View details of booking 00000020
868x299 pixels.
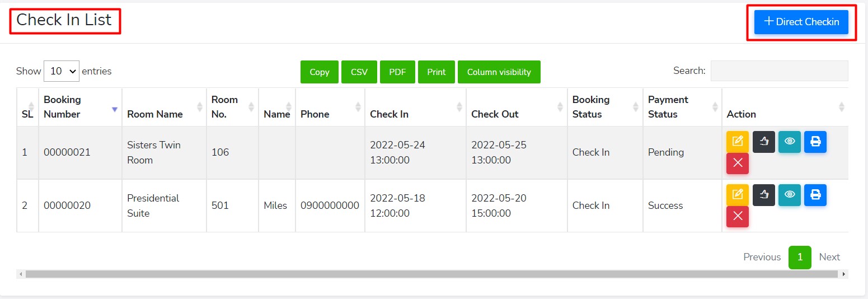click(789, 195)
